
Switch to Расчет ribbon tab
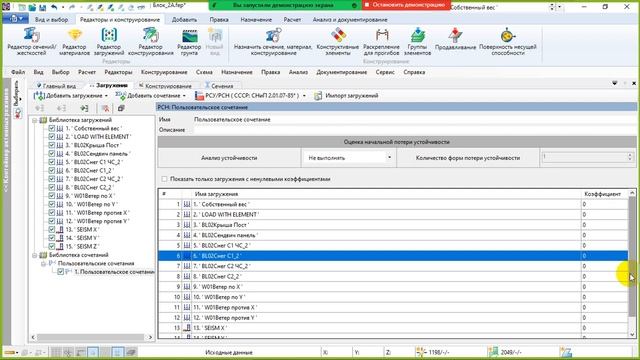pos(292,20)
